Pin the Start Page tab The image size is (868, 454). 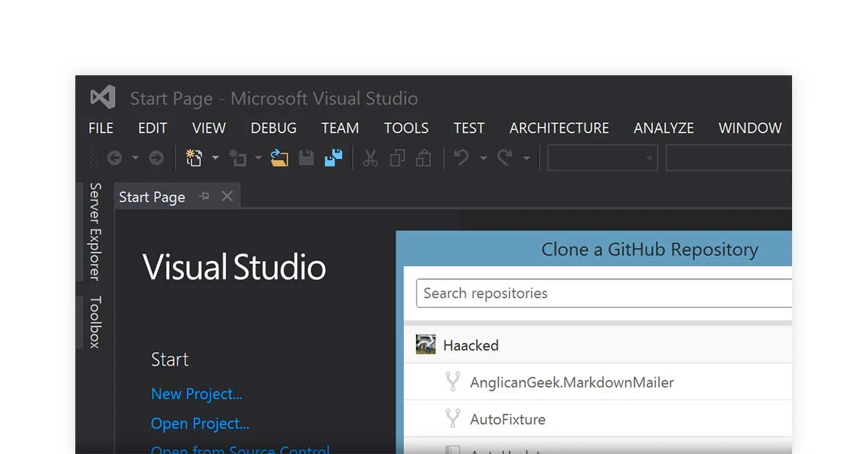pos(205,197)
